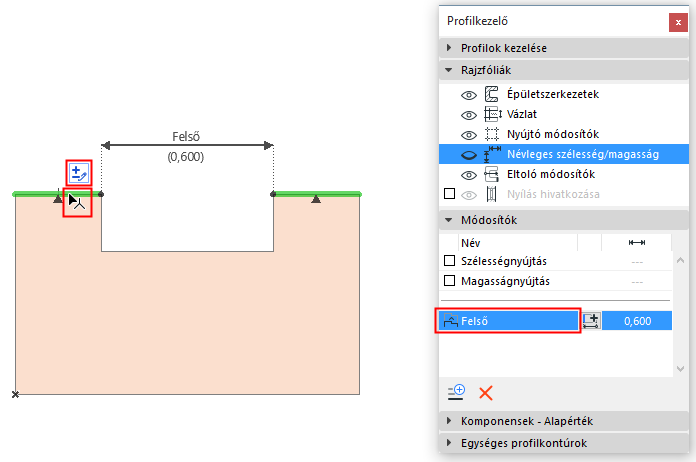
Task: Toggle Nyújtó módosítók visibility eye
Action: click(x=469, y=135)
